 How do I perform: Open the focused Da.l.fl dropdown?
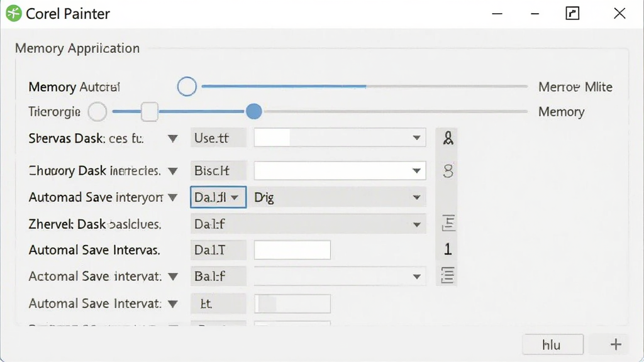[x=218, y=197]
